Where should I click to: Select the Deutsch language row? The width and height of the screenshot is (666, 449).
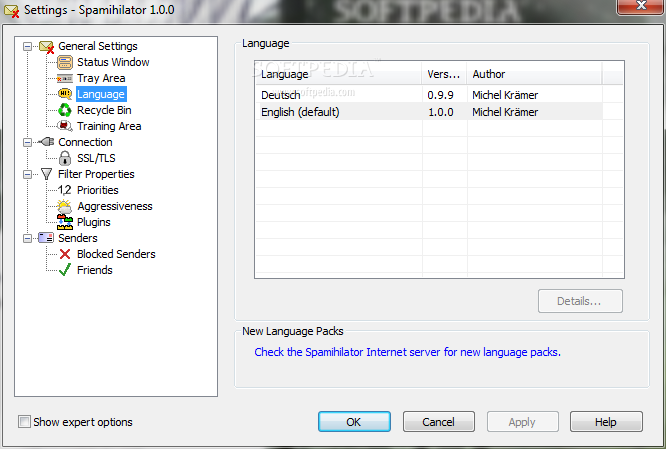429,95
